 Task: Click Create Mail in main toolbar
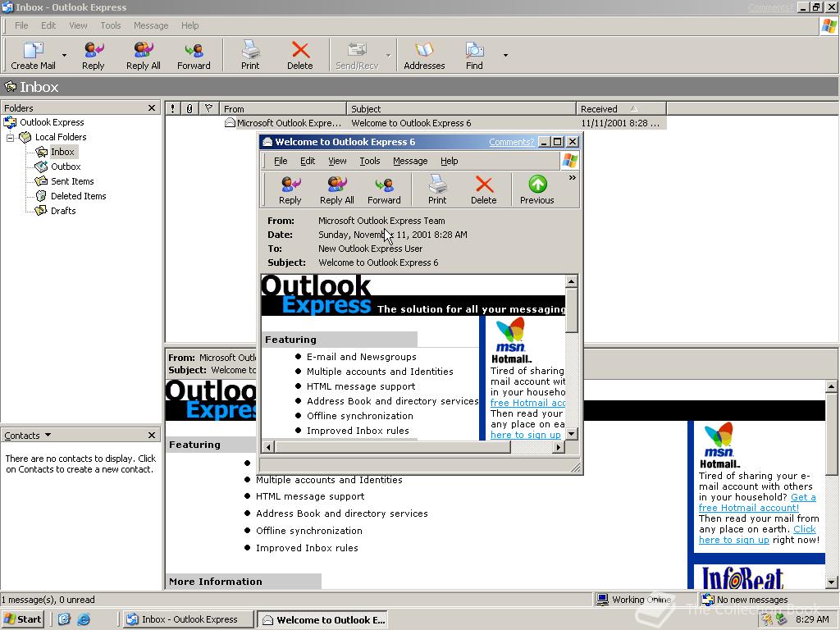point(33,55)
